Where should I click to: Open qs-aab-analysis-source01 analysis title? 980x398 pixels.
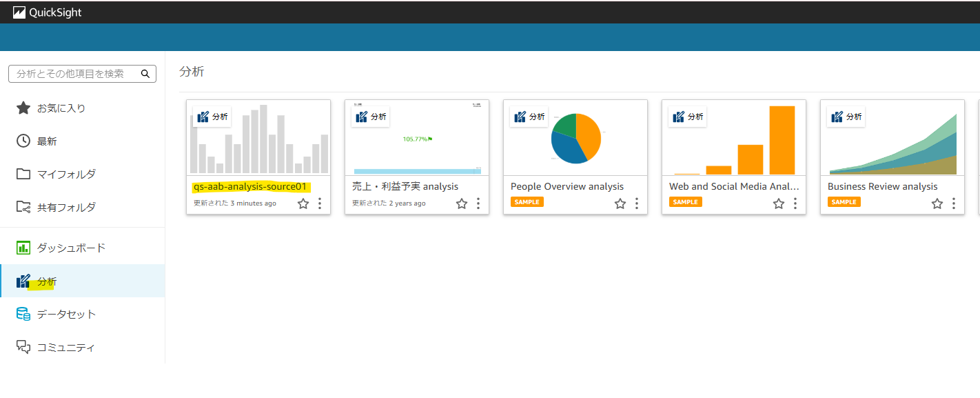click(250, 186)
